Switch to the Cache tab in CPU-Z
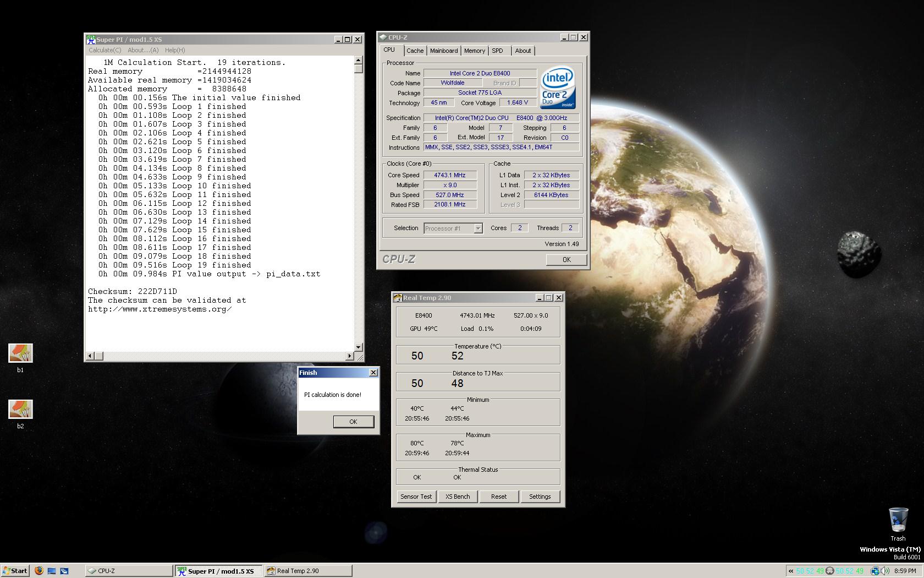 (x=415, y=51)
